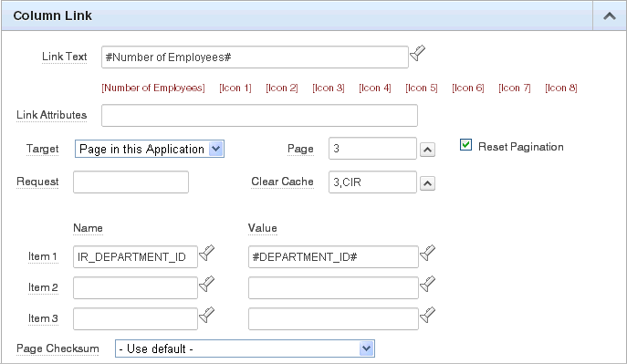Open the Page Checksum dropdown
The width and height of the screenshot is (627, 364).
coord(245,348)
